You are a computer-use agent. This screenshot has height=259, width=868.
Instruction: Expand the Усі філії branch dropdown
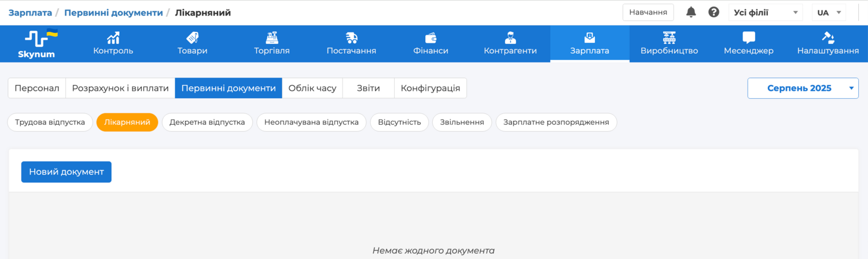[766, 12]
